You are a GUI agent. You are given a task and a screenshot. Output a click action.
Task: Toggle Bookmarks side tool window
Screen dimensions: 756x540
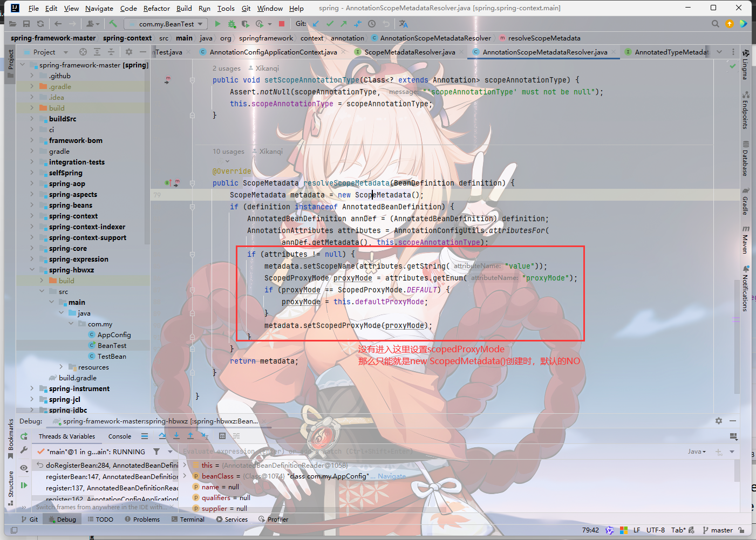click(10, 439)
